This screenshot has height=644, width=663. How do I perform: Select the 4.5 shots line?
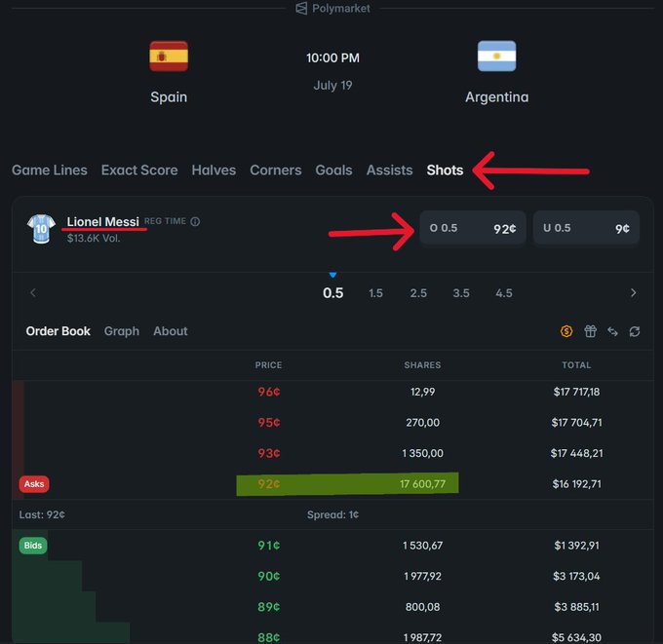504,293
